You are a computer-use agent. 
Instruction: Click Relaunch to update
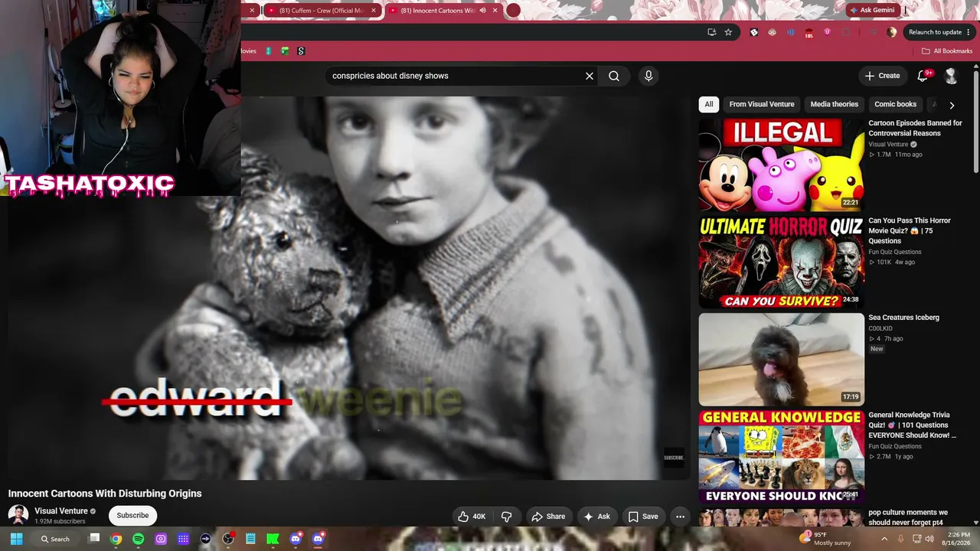pyautogui.click(x=935, y=32)
